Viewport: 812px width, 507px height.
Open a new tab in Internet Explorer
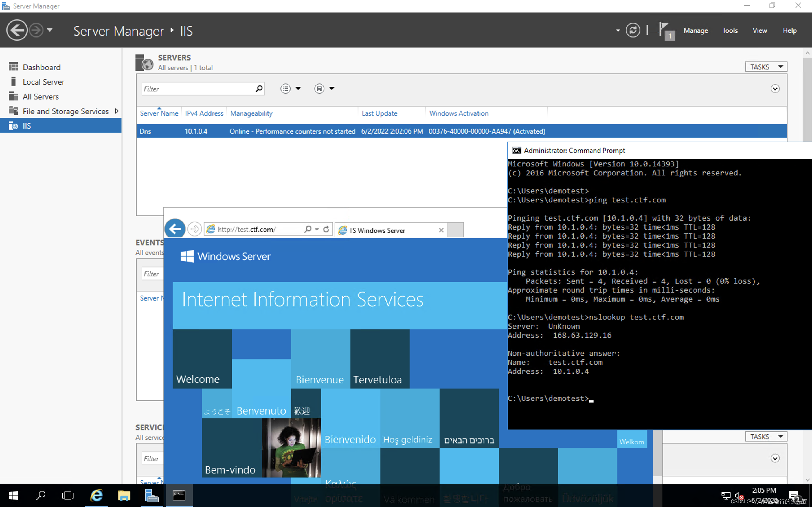[x=455, y=230]
